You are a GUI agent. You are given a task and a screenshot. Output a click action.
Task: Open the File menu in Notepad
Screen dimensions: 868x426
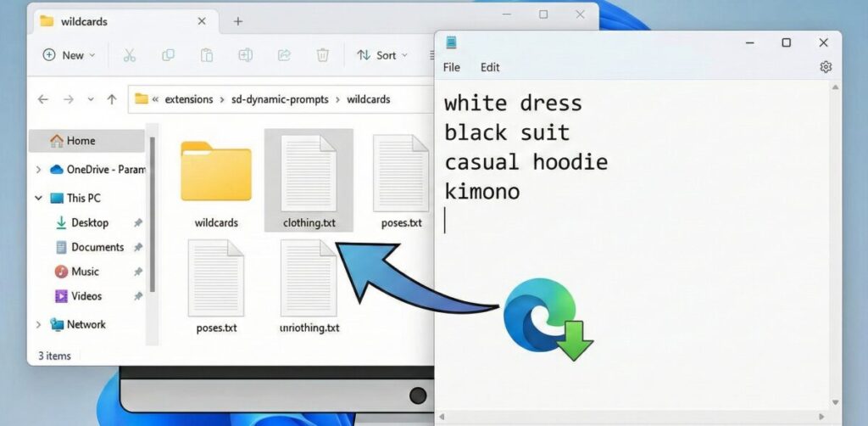(x=452, y=67)
